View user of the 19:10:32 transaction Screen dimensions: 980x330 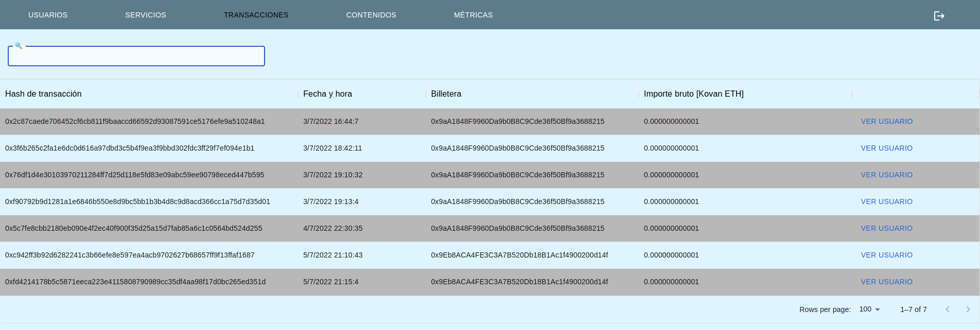[x=886, y=175]
